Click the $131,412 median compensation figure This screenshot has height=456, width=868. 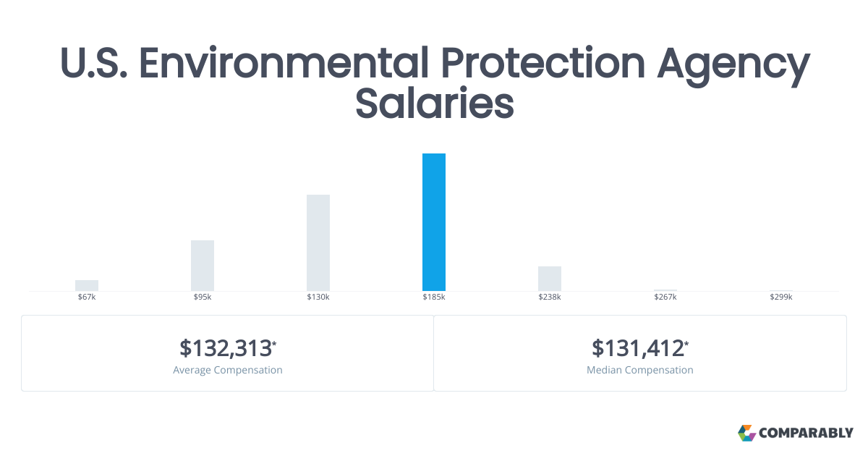[x=639, y=348]
